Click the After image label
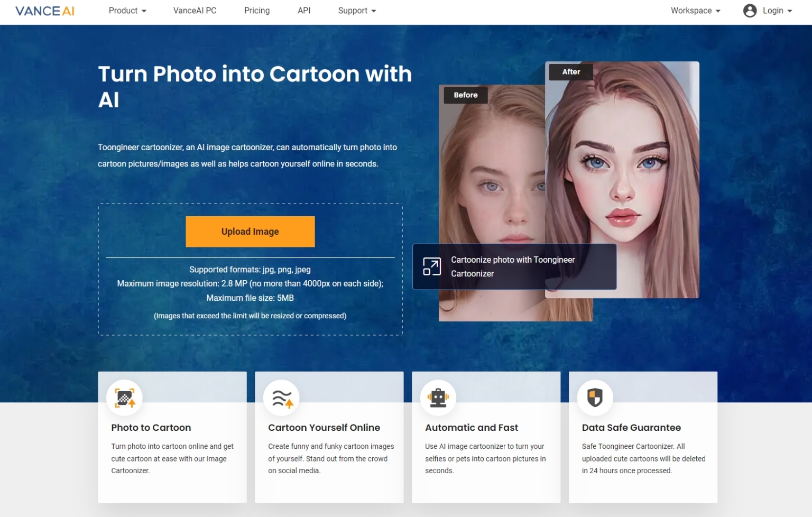This screenshot has height=517, width=812. click(x=571, y=72)
